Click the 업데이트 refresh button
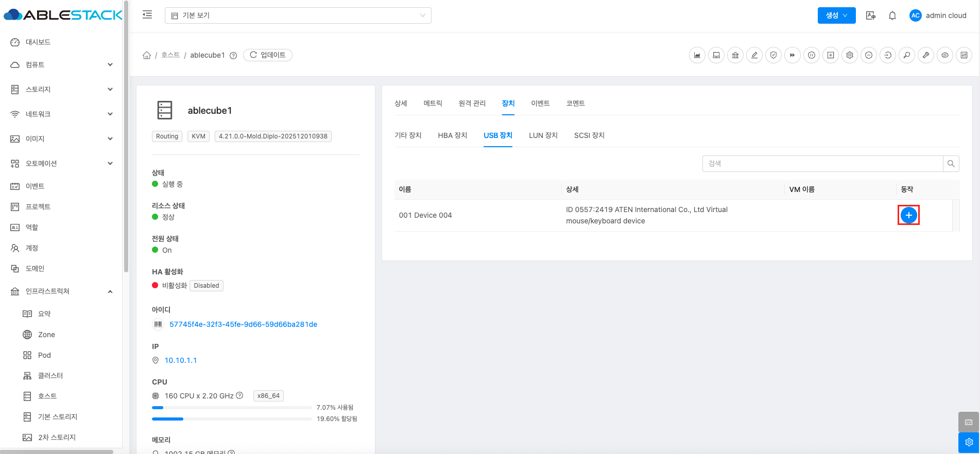This screenshot has height=454, width=980. (x=268, y=55)
